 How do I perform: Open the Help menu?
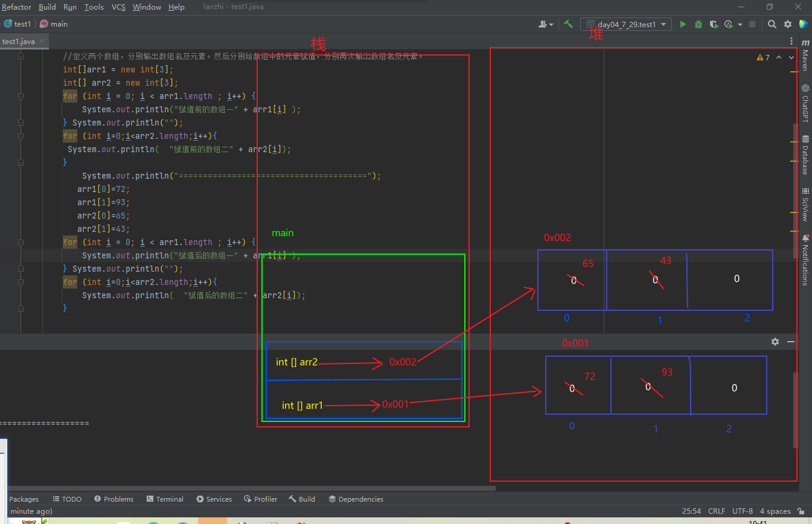coord(176,7)
